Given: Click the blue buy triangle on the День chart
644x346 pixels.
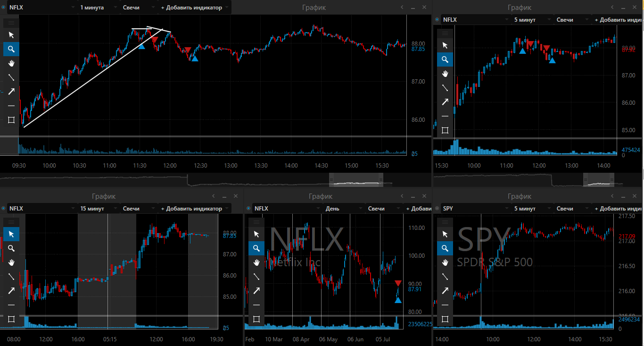Looking at the screenshot, I should click(398, 300).
